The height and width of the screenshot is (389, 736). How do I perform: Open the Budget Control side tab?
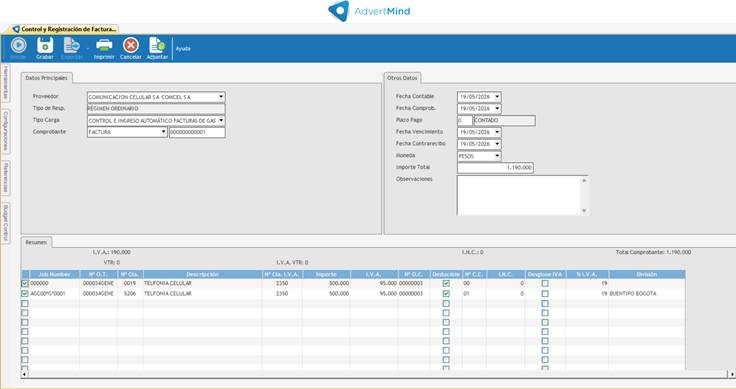tap(5, 223)
